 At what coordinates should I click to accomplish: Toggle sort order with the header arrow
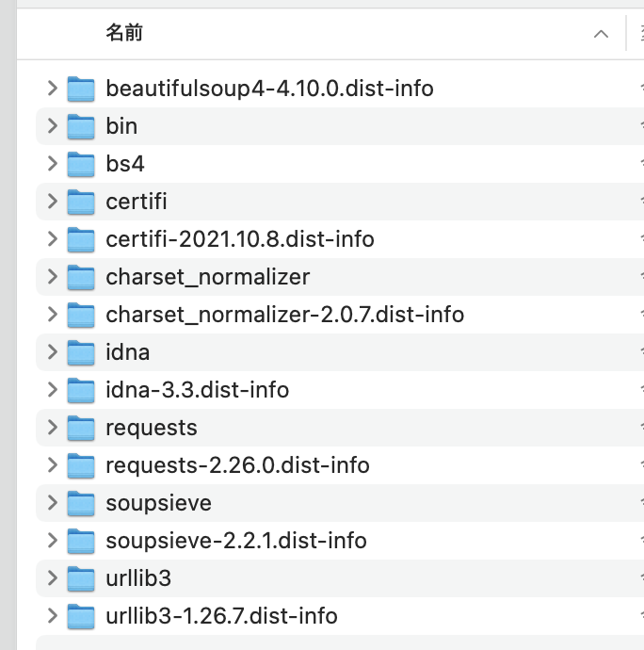(601, 34)
